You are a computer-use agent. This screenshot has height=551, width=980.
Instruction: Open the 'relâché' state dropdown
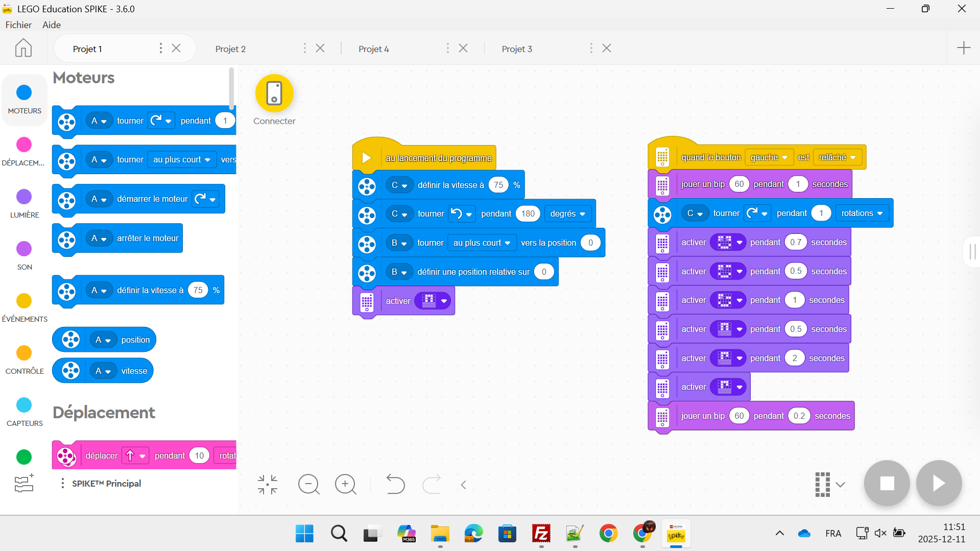[836, 157]
